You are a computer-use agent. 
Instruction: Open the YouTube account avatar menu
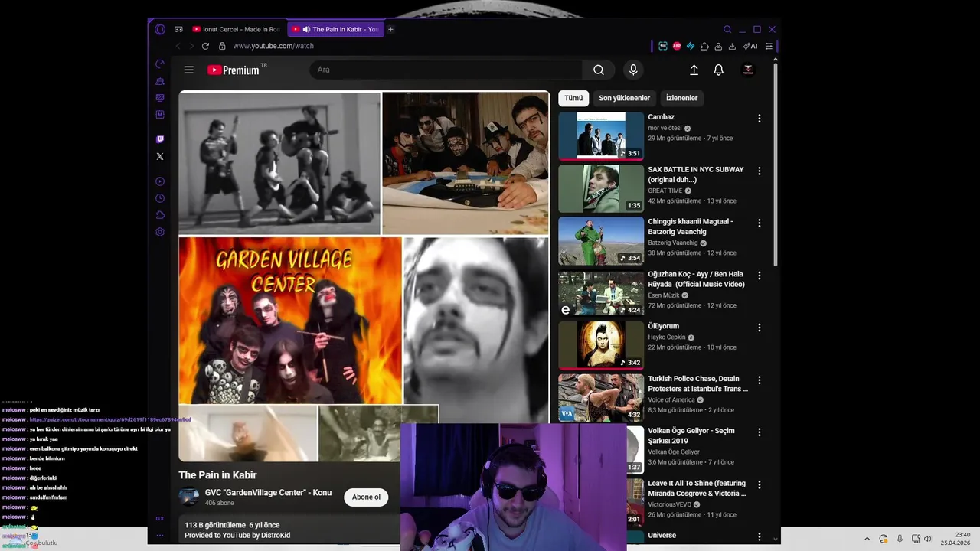pyautogui.click(x=748, y=70)
